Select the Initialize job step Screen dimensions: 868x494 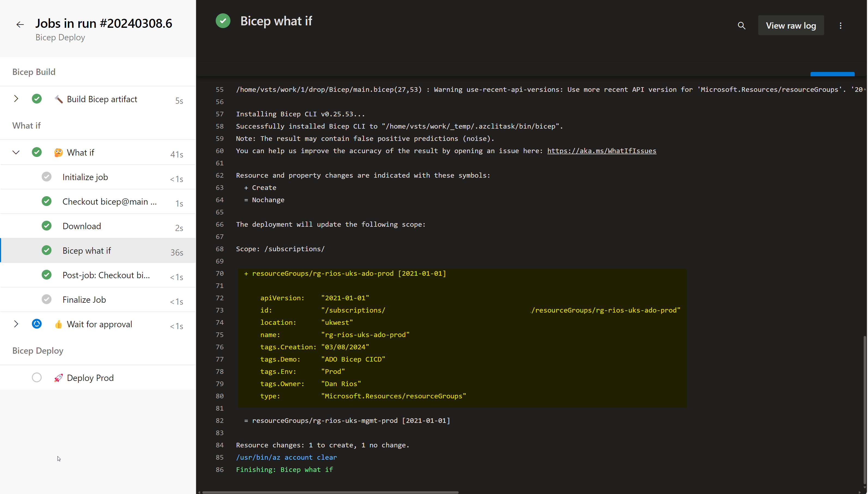coord(98,177)
